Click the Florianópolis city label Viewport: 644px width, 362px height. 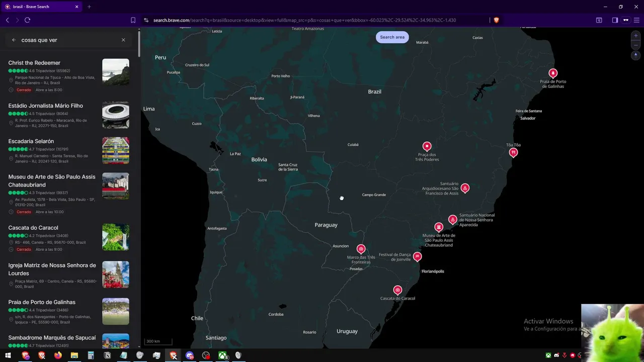pos(433,271)
